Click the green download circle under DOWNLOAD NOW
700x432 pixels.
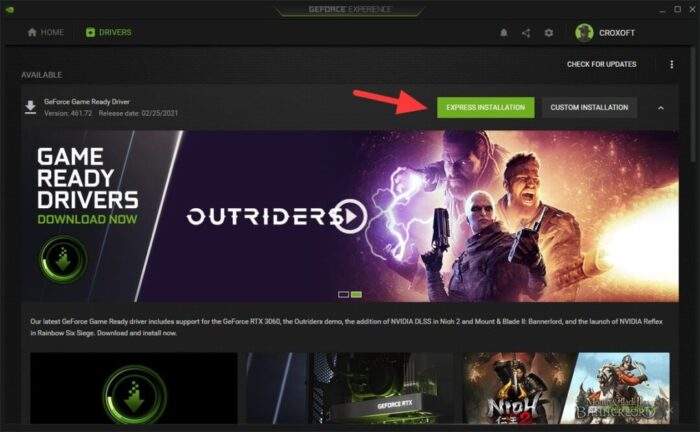[x=62, y=260]
